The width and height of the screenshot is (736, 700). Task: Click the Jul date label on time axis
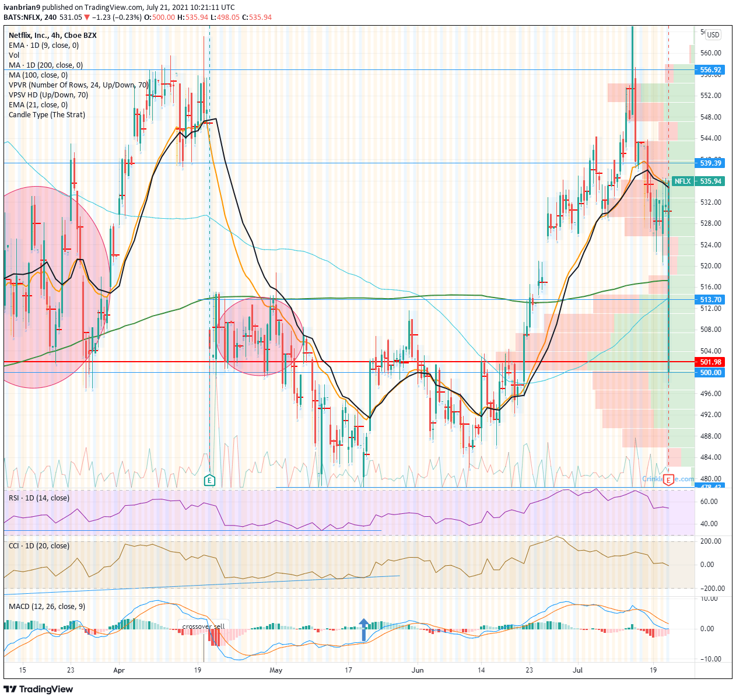pos(578,670)
